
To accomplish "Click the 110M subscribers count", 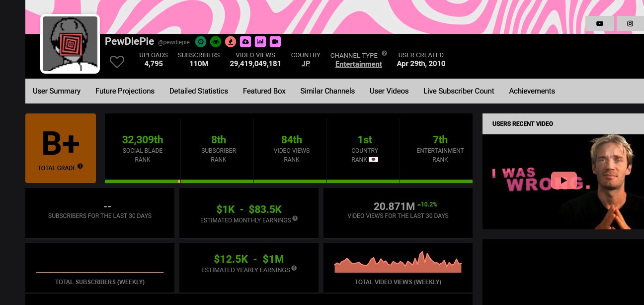I will click(199, 64).
